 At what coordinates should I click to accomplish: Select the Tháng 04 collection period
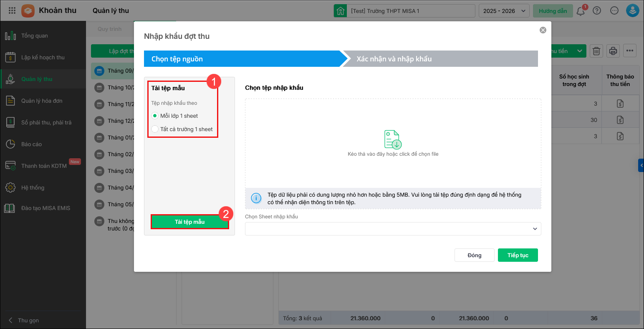tap(113, 187)
